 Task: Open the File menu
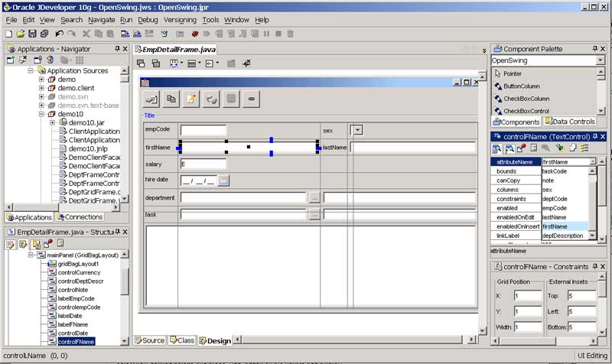click(x=11, y=20)
